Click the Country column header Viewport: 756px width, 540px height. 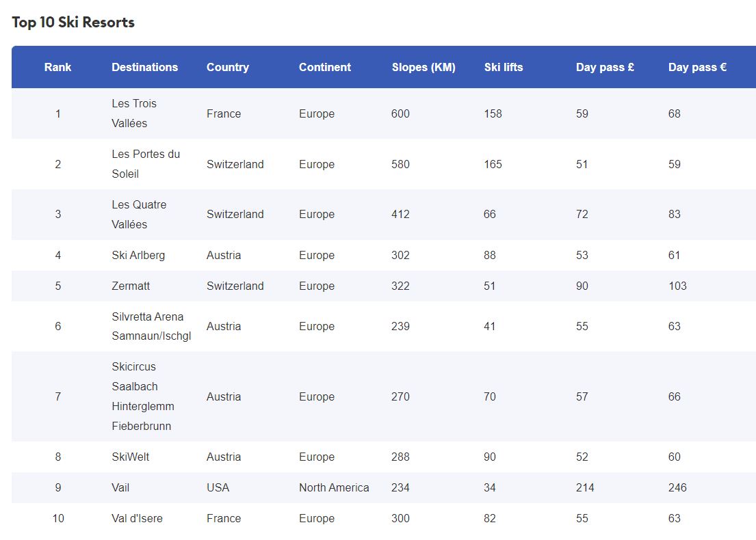pos(228,67)
